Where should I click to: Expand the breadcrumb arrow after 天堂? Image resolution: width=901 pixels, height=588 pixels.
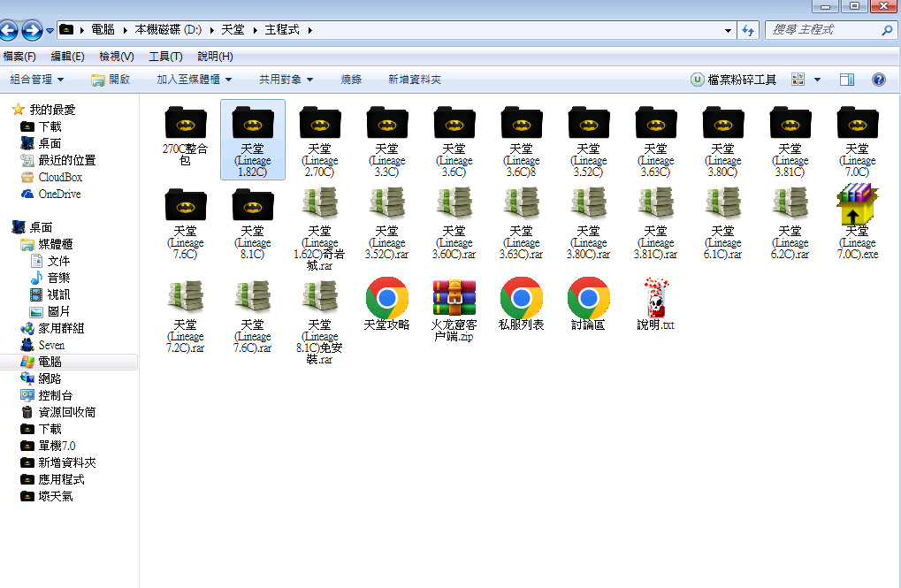(255, 30)
